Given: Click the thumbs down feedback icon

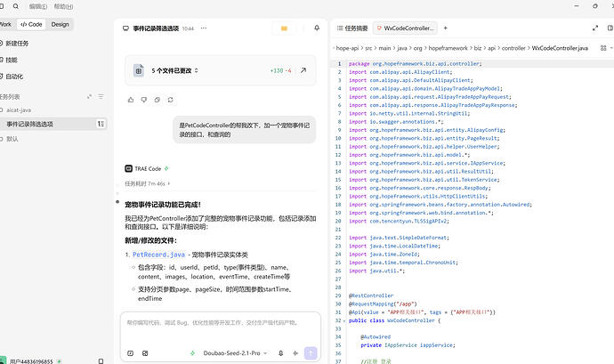Looking at the screenshot, I should click(x=144, y=100).
